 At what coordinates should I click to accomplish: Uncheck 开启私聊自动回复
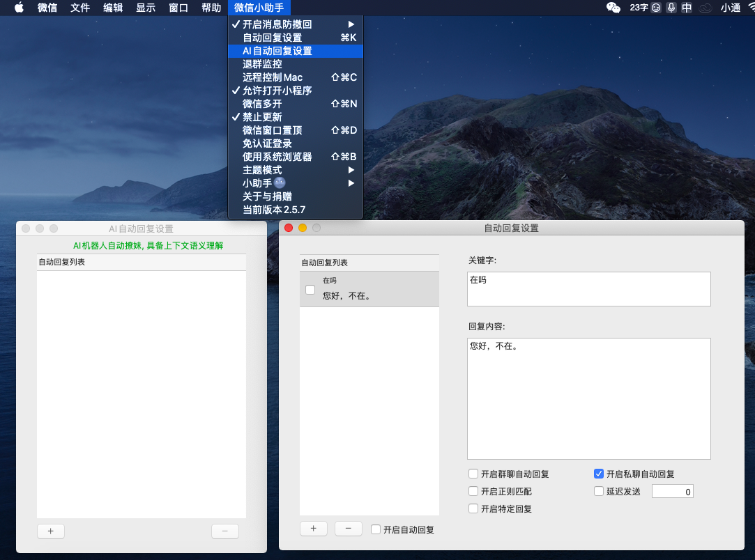(599, 474)
